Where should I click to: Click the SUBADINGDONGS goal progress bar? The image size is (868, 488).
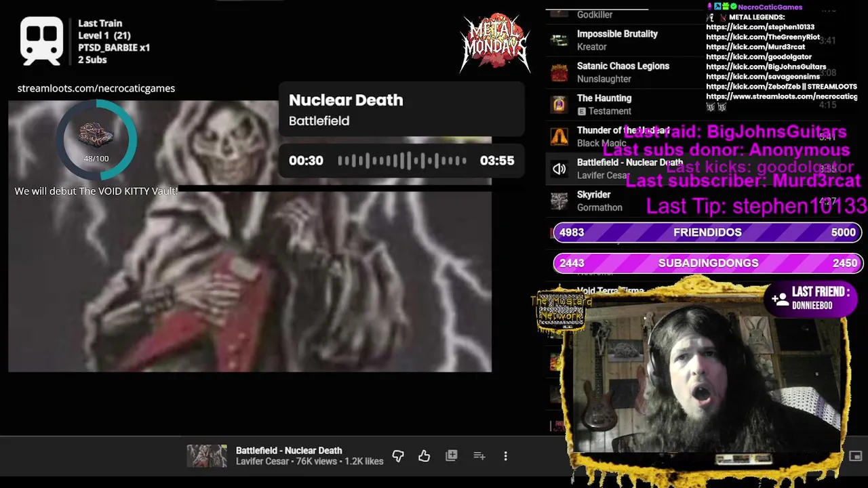[707, 263]
